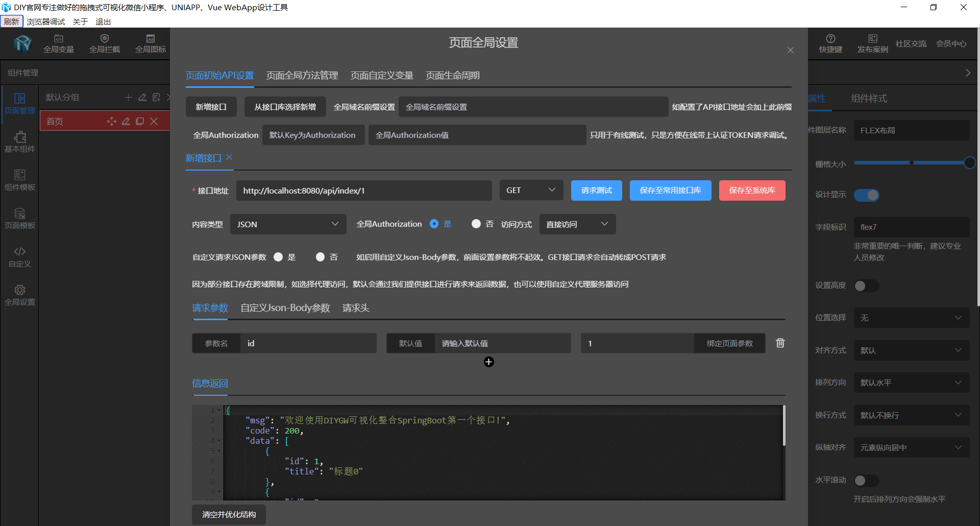Open 全局设置 gear sidebar icon
Image resolution: width=980 pixels, height=526 pixels.
[20, 295]
